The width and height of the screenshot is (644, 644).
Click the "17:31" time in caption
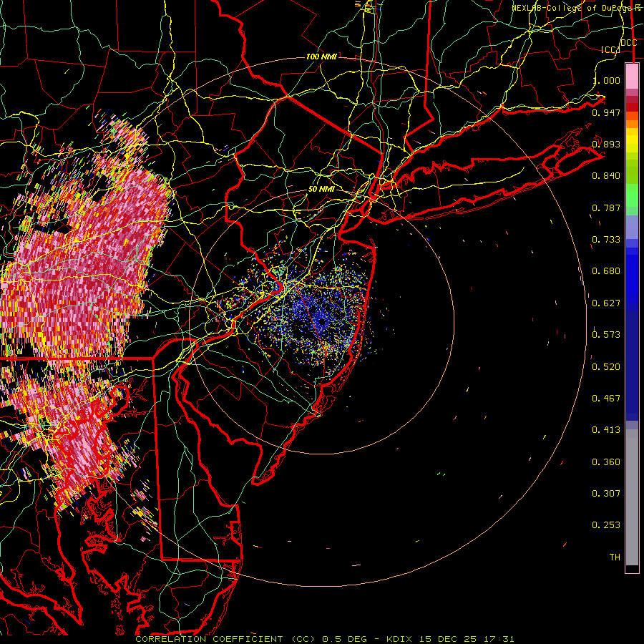(499, 639)
